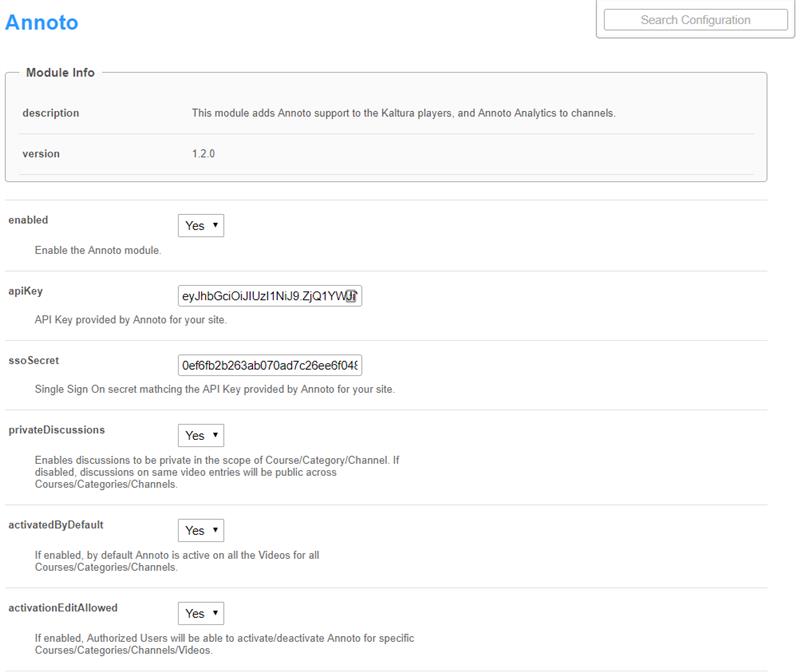Click the version value '1.2.0'
The height and width of the screenshot is (672, 800).
pyautogui.click(x=203, y=154)
